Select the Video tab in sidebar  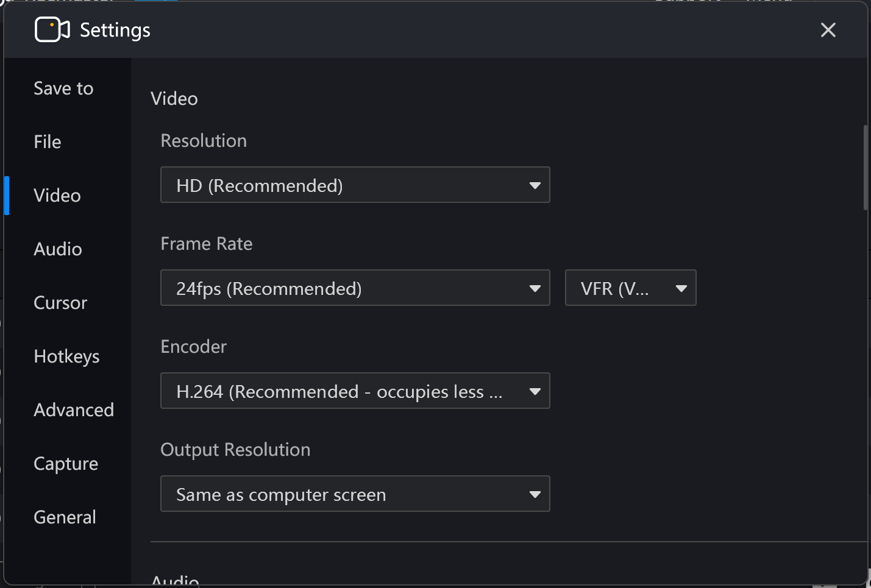[57, 196]
